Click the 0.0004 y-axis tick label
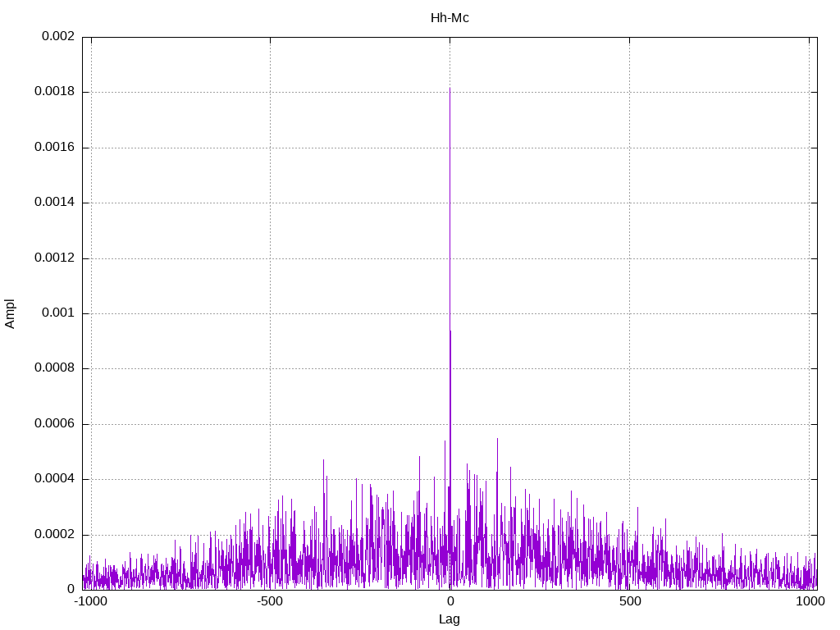 pos(54,479)
